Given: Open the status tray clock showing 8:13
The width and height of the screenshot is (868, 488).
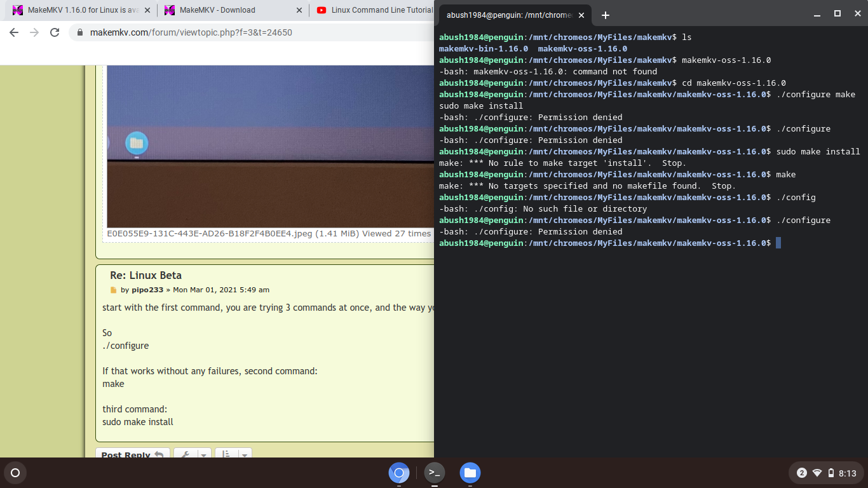Looking at the screenshot, I should 848,473.
